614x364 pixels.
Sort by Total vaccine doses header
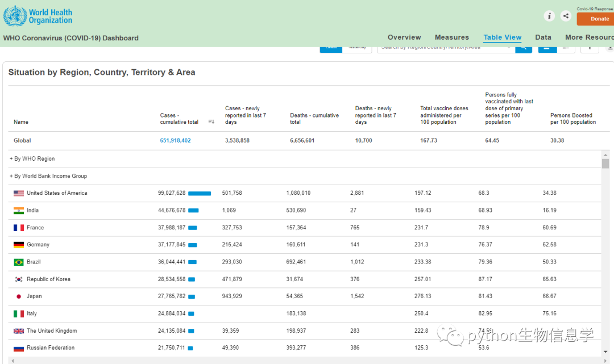[444, 115]
